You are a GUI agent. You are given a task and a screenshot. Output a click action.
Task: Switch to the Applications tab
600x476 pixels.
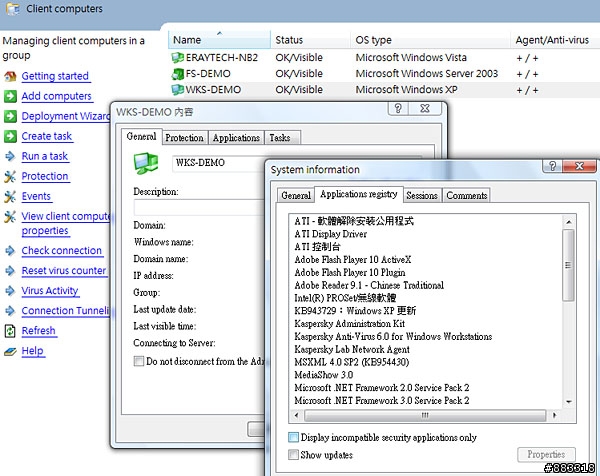point(236,138)
